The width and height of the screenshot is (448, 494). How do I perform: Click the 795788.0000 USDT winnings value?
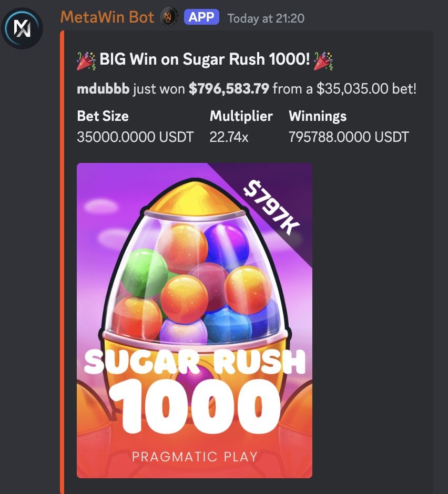pyautogui.click(x=349, y=137)
